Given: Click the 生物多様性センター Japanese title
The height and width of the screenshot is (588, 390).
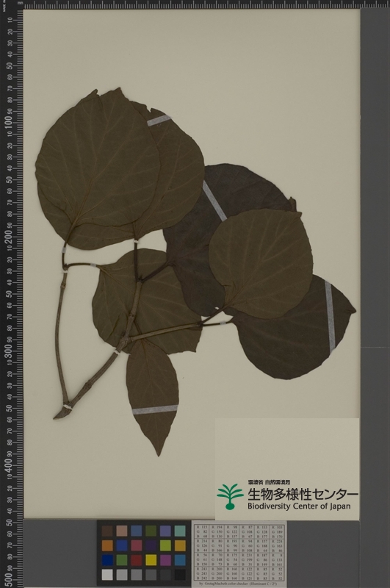Looking at the screenshot, I should point(303,494).
